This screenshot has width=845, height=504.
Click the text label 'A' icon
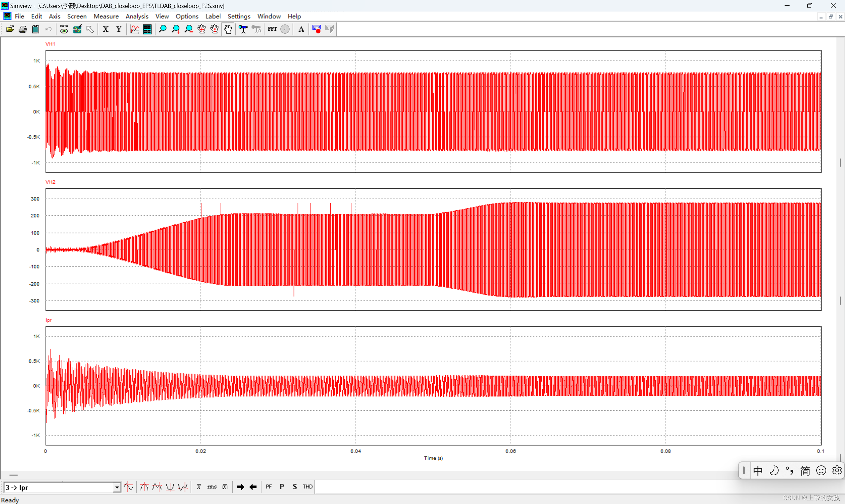click(x=301, y=29)
